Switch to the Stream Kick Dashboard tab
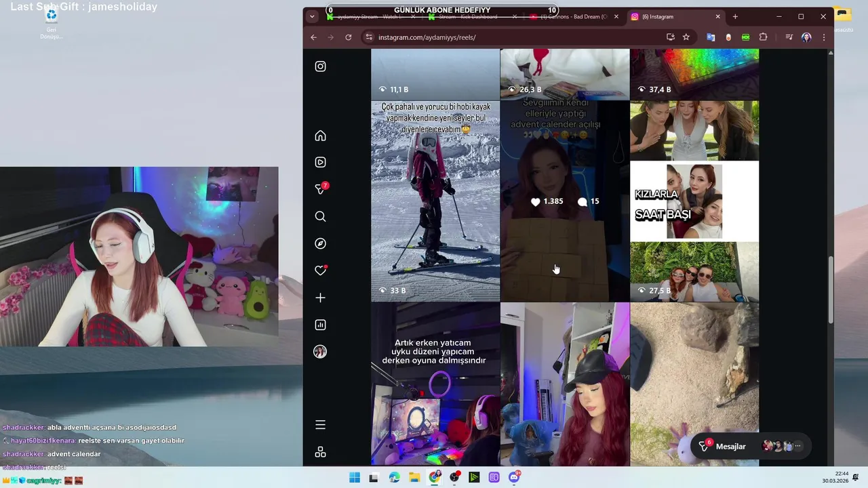This screenshot has width=868, height=488. tap(472, 16)
